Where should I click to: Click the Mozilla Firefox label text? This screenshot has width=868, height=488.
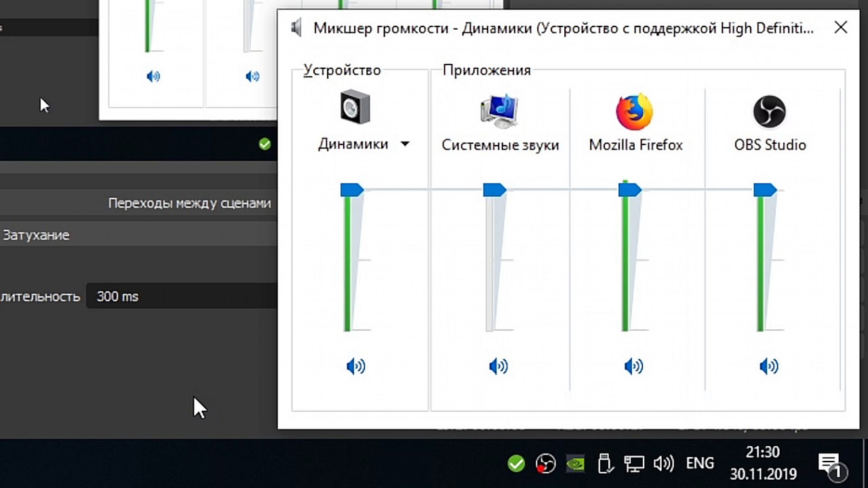pyautogui.click(x=636, y=145)
